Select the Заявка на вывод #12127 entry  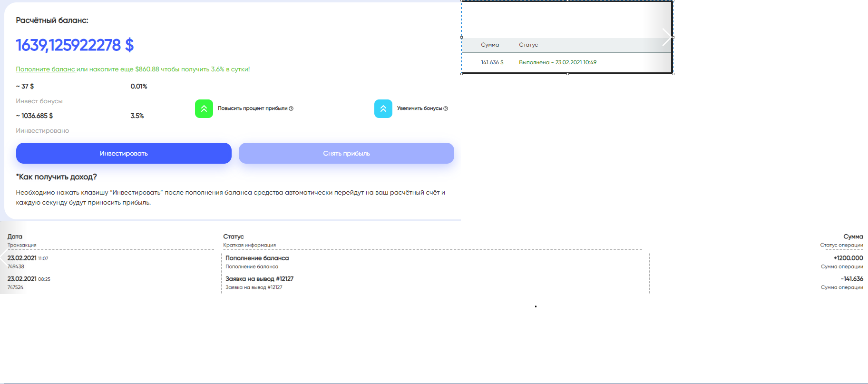tap(259, 279)
